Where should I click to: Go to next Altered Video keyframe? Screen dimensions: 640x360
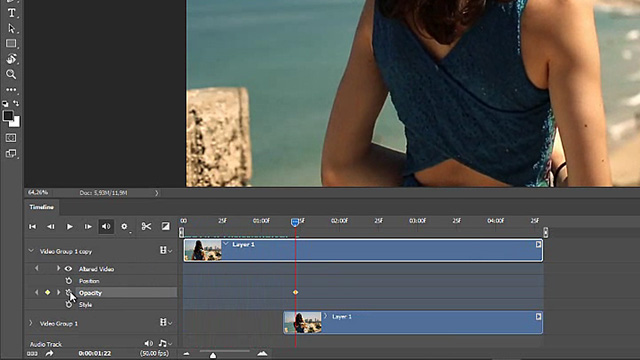tap(58, 269)
